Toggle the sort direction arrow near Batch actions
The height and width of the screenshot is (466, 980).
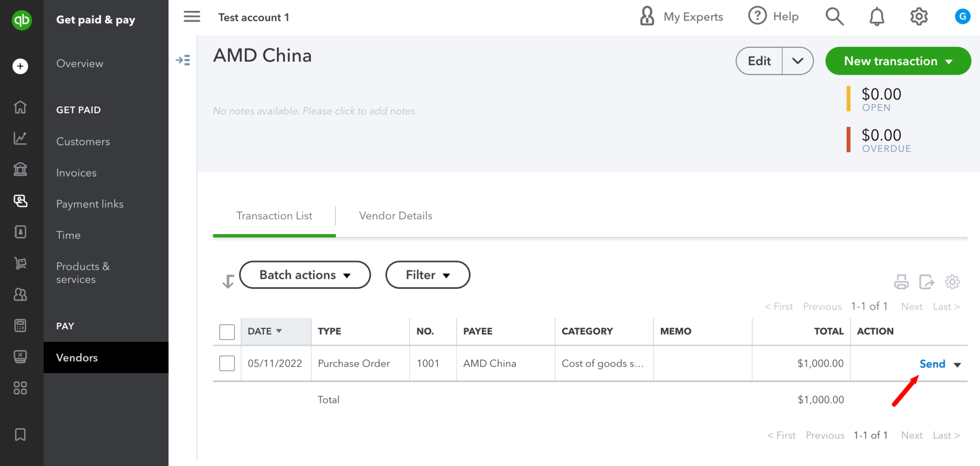point(228,281)
